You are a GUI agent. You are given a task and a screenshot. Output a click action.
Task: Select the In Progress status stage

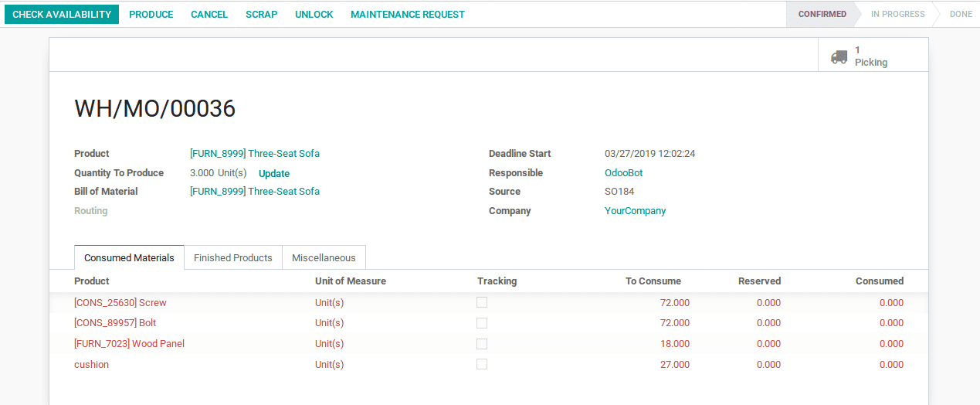pos(897,14)
